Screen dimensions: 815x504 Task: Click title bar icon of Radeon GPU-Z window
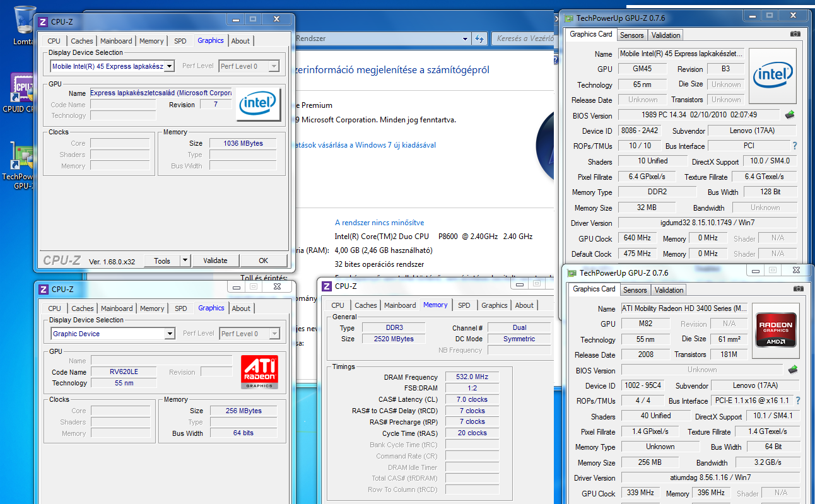click(572, 273)
